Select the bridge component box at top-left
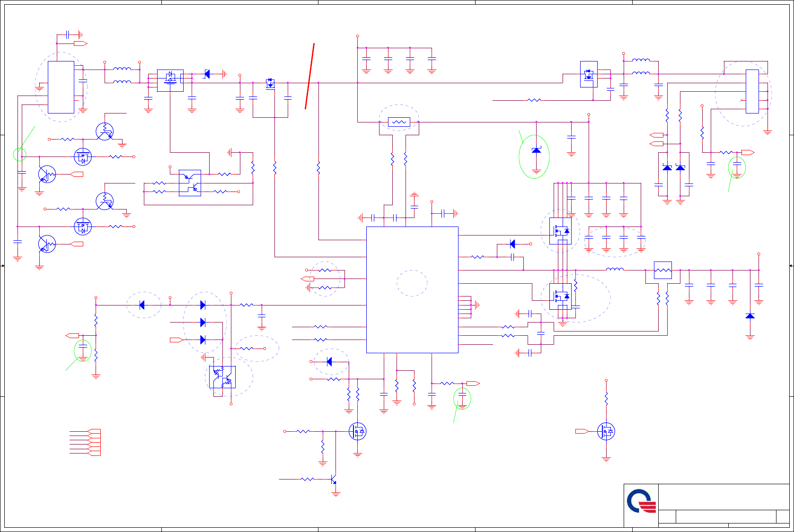Image resolution: width=794 pixels, height=532 pixels. point(170,80)
